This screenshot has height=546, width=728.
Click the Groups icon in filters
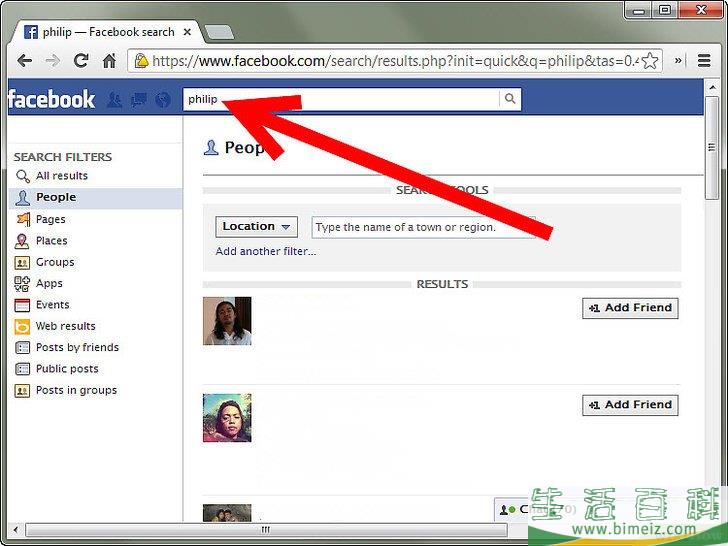coord(22,262)
